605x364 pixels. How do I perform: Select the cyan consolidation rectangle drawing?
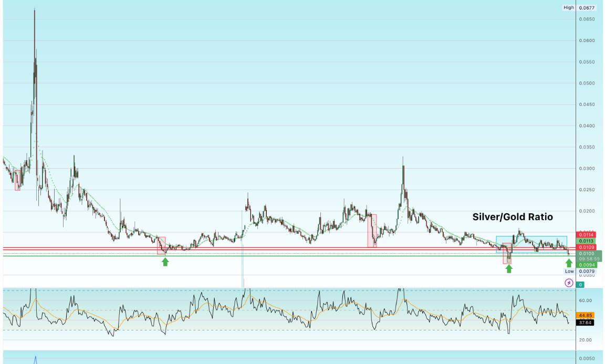point(531,236)
